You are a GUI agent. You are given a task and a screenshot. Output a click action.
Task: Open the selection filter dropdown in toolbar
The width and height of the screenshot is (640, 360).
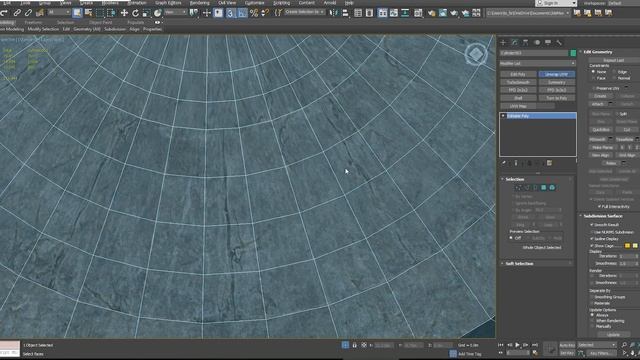(59, 13)
